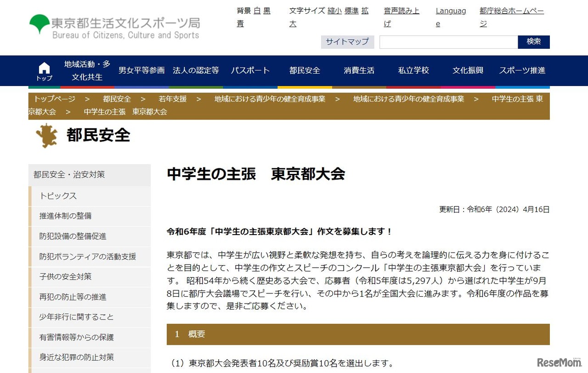Open the 地域活動・多文化共生 navigation menu
Screen dimensions: 588x373
[x=87, y=70]
